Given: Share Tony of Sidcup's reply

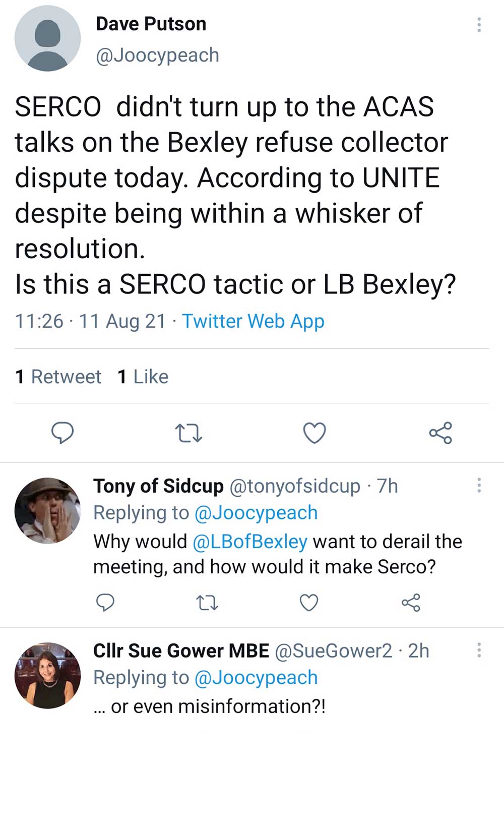Looking at the screenshot, I should (411, 602).
